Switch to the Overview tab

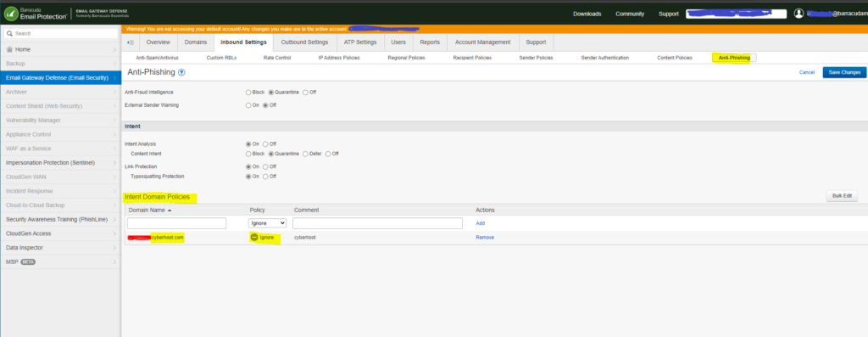click(x=158, y=42)
